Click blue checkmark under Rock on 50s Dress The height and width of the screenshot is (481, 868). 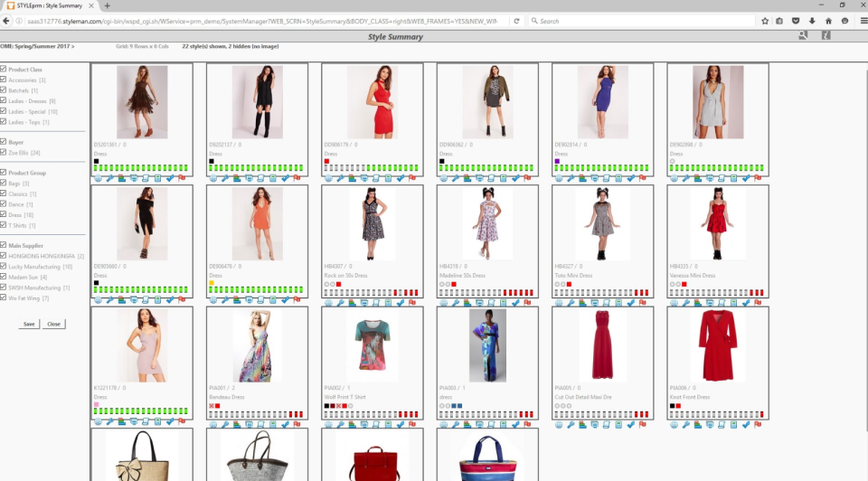pyautogui.click(x=401, y=303)
